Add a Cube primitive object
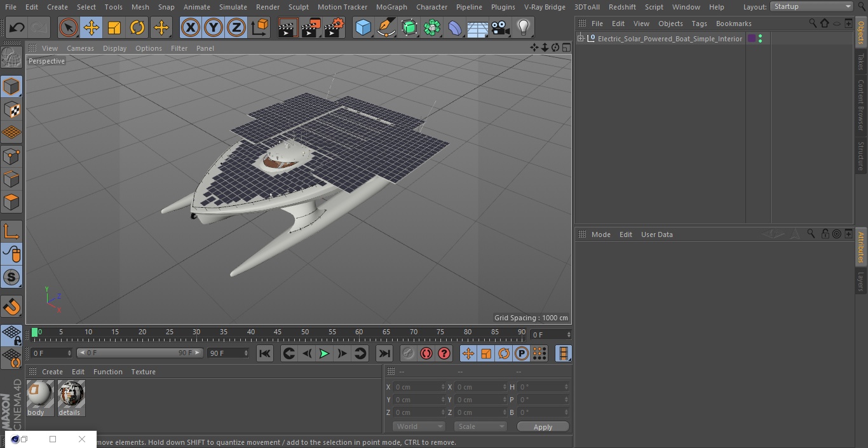Image resolution: width=868 pixels, height=448 pixels. 363,27
